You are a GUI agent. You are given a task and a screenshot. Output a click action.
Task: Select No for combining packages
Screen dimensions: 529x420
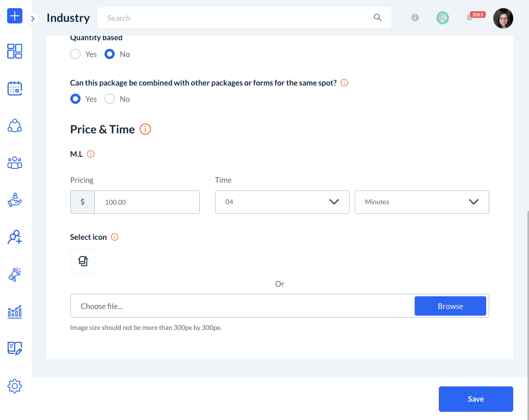[110, 99]
